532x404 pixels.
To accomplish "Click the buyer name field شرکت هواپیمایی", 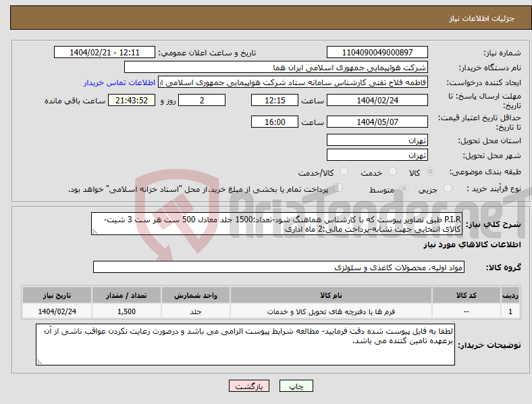I will [276, 67].
